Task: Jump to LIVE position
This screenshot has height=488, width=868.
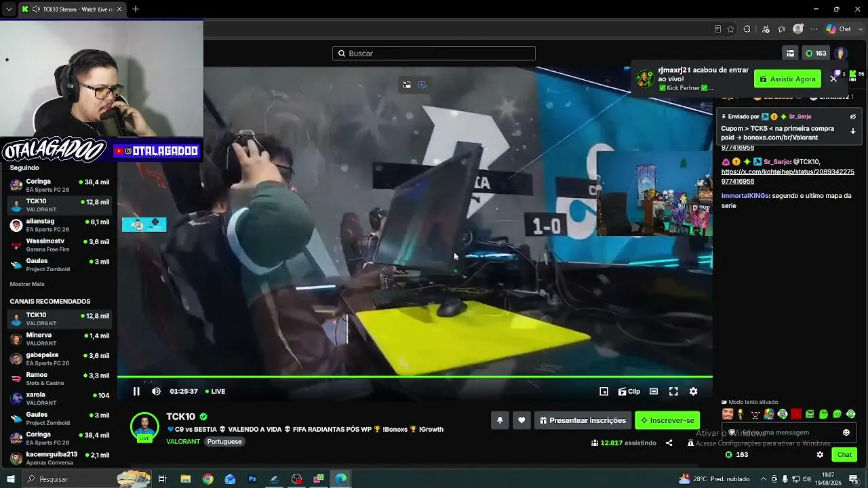Action: 214,391
